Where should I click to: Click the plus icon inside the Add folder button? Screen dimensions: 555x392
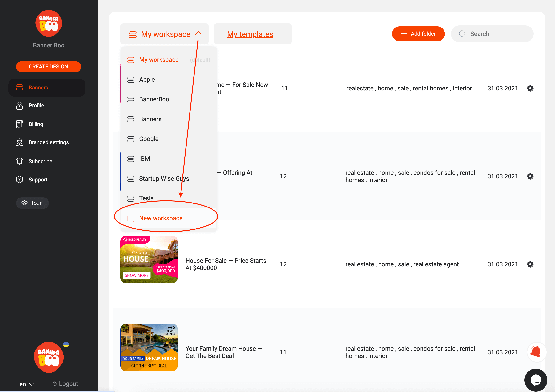[404, 34]
